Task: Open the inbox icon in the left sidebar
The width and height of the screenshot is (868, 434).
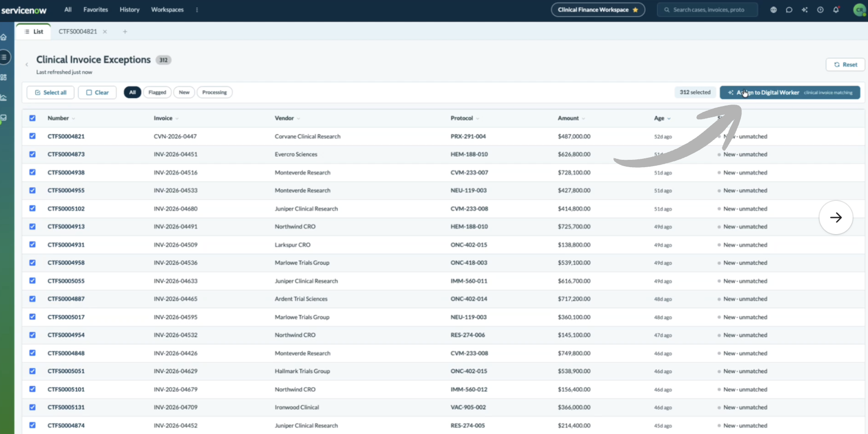Action: coord(3,118)
